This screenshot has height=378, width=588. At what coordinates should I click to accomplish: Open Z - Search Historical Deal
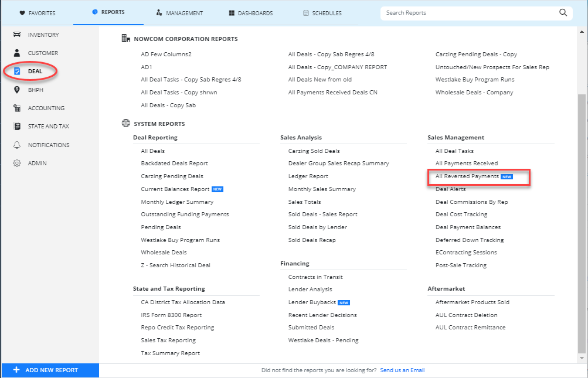(x=175, y=265)
